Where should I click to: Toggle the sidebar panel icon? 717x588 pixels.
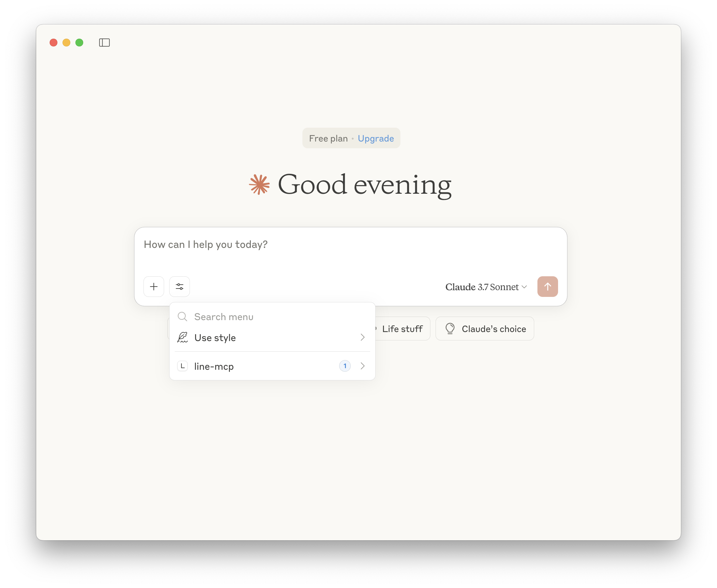[x=104, y=43]
